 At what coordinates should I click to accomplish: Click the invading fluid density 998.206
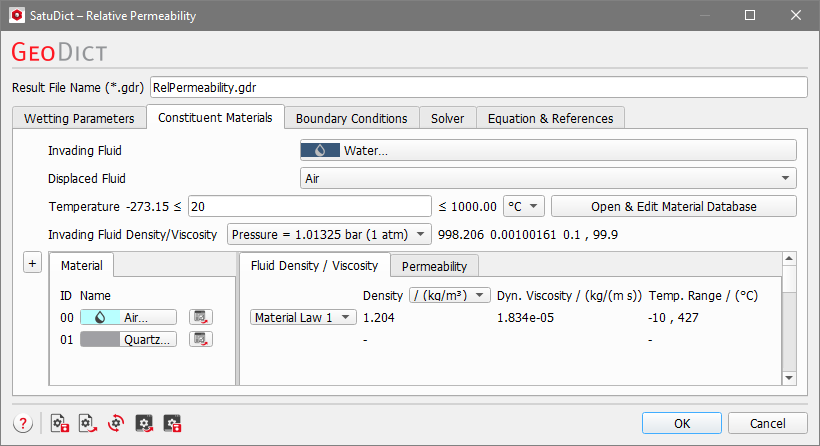[461, 234]
